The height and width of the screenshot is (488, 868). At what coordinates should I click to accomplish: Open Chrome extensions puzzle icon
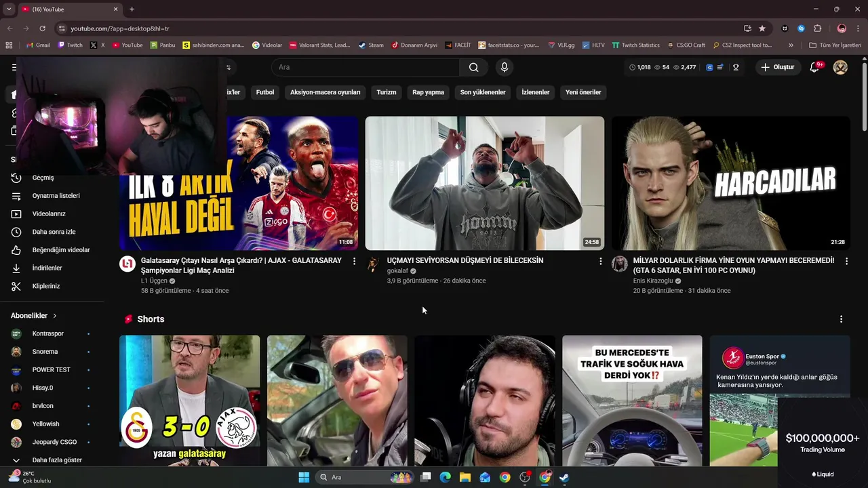pyautogui.click(x=817, y=28)
